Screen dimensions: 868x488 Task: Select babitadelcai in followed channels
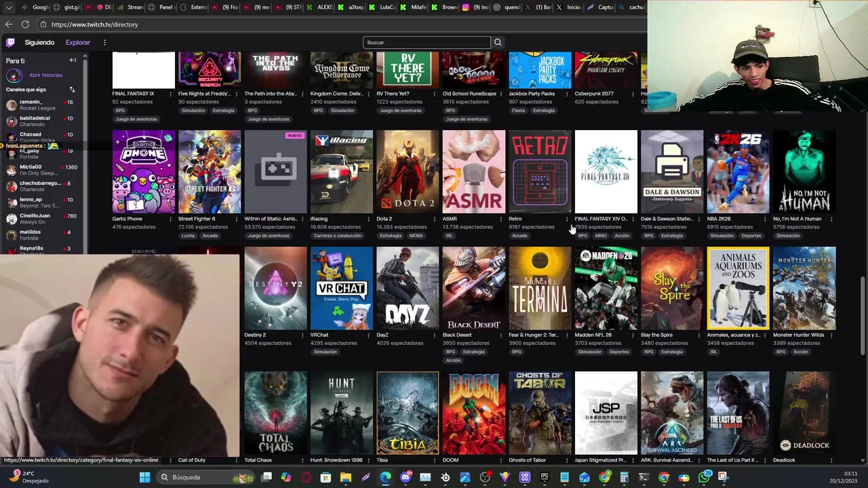tap(41, 121)
